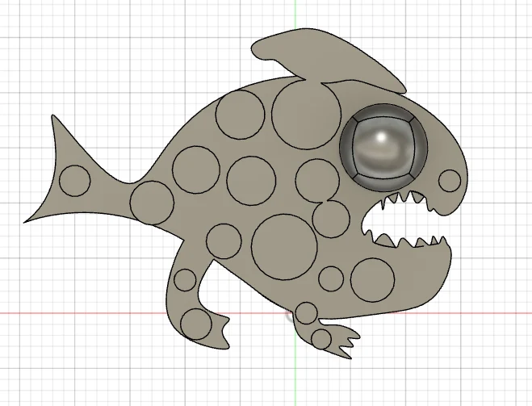Image resolution: width=532 pixels, height=406 pixels.
Task: Select the large circle on the lower jaw
Action: [x=372, y=280]
